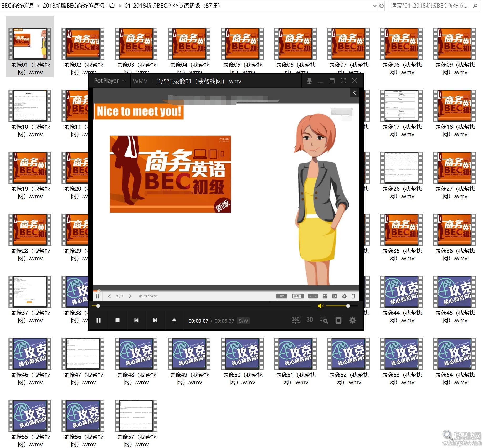
Task: Click the 01-2018新版BEC商务英语初级 breadcrumb
Action: [x=172, y=6]
